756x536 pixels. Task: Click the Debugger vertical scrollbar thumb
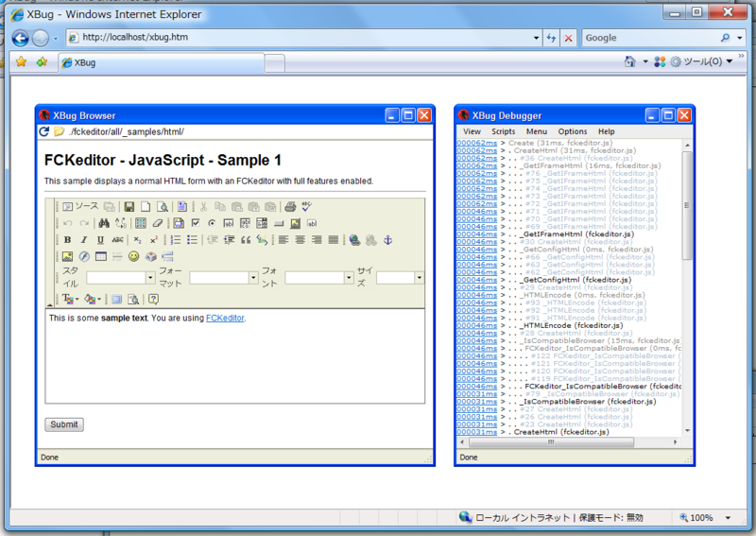pyautogui.click(x=687, y=205)
